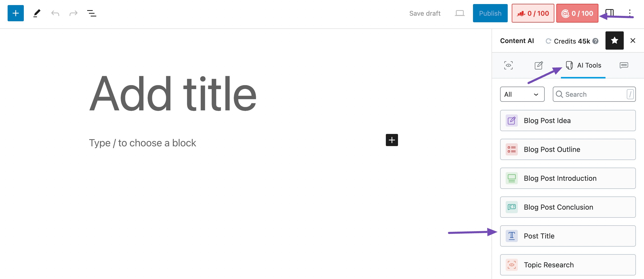This screenshot has width=644, height=279.
Task: Open the Document Overview list icon
Action: pyautogui.click(x=91, y=13)
